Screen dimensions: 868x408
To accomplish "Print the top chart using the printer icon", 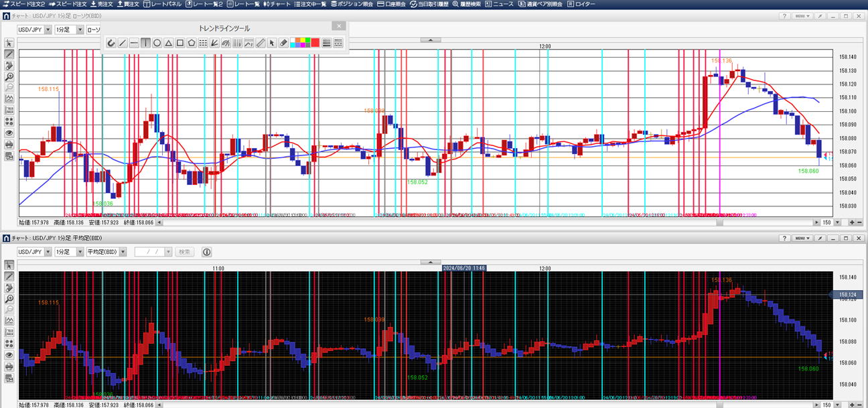I will coord(9,145).
